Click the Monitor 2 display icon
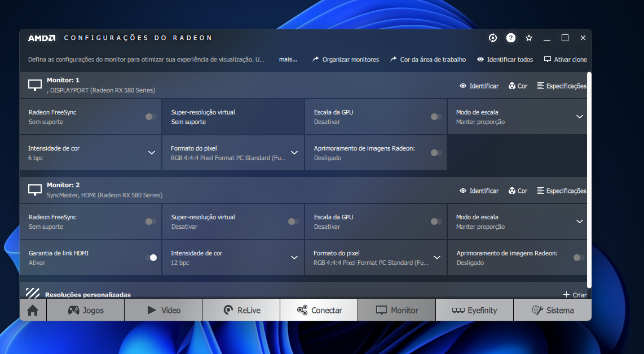The width and height of the screenshot is (644, 354). tap(35, 190)
